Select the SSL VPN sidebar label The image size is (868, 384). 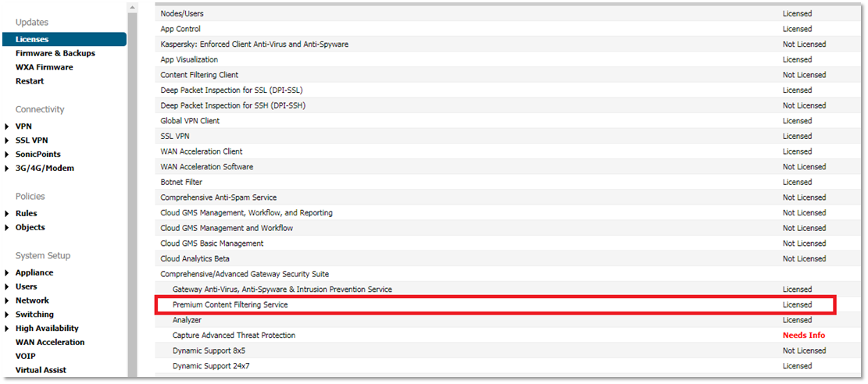click(x=31, y=140)
